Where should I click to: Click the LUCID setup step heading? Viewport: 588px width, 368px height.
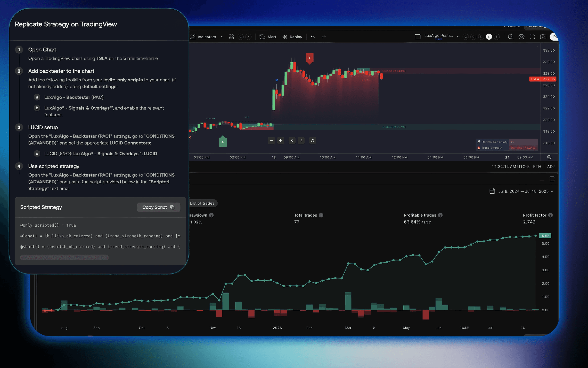(x=43, y=128)
